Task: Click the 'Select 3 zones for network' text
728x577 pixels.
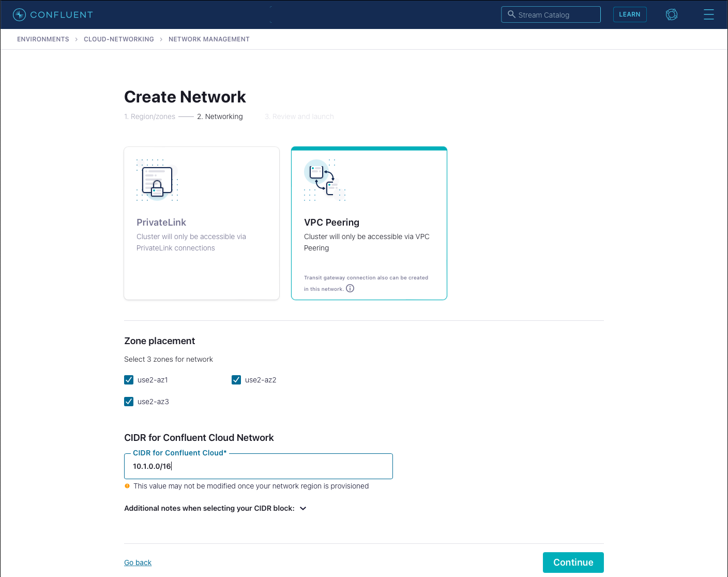Action: click(169, 359)
